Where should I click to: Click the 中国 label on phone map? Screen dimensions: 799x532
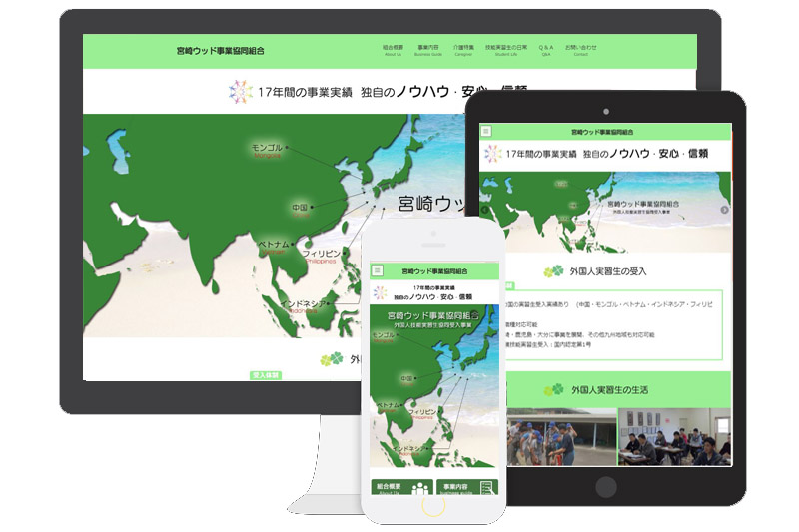407,381
